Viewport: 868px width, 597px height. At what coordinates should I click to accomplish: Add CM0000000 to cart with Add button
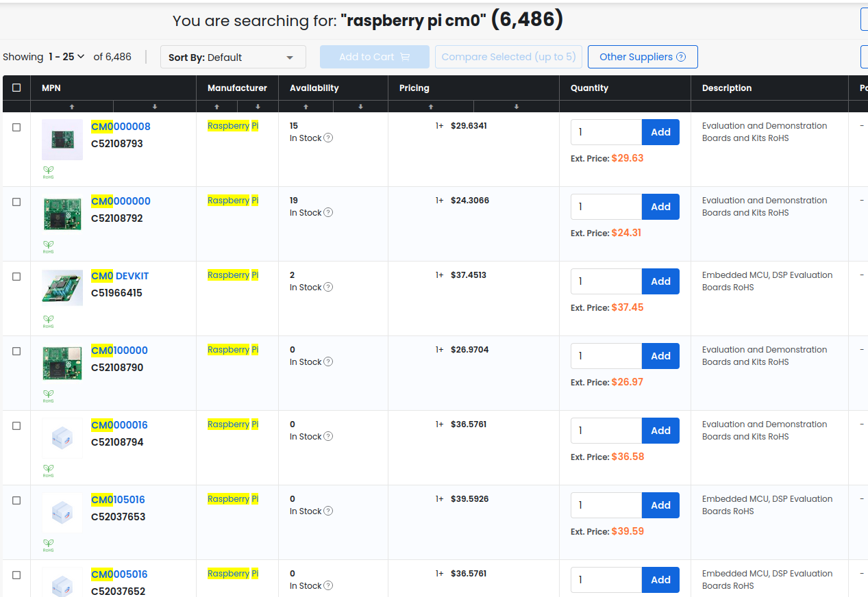(x=660, y=207)
